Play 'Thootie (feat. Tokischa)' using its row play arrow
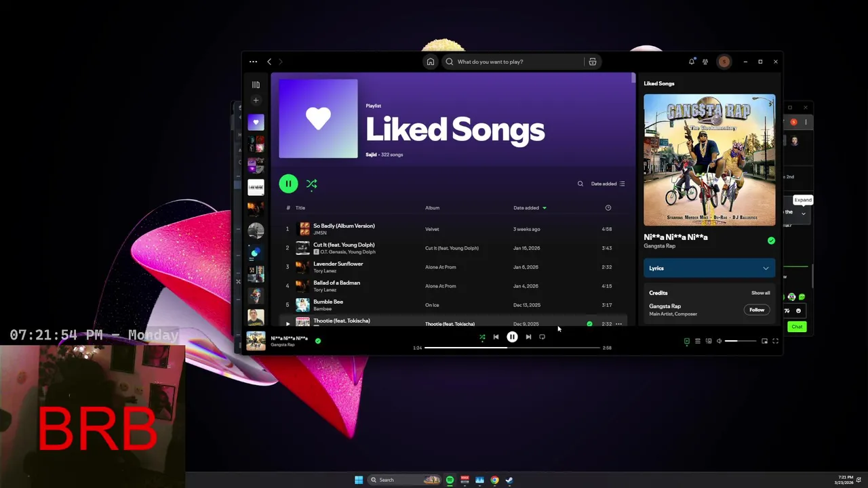The image size is (868, 488). 288,324
